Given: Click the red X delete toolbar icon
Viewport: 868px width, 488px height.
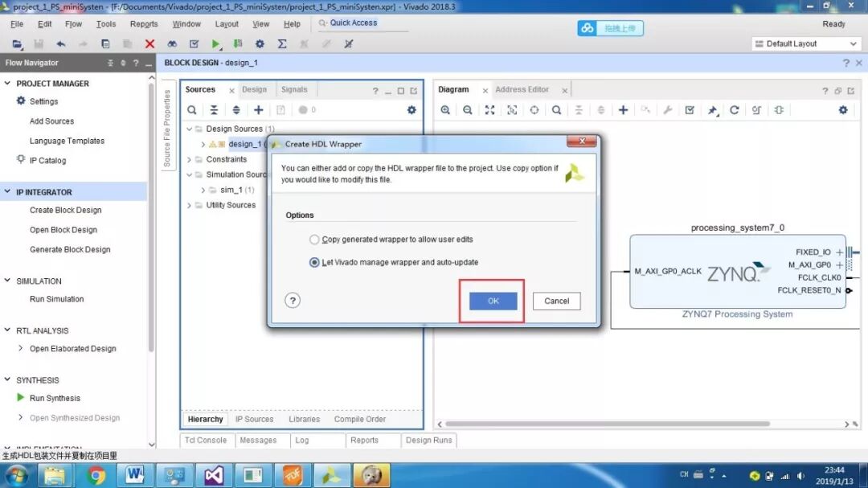Looking at the screenshot, I should 149,43.
